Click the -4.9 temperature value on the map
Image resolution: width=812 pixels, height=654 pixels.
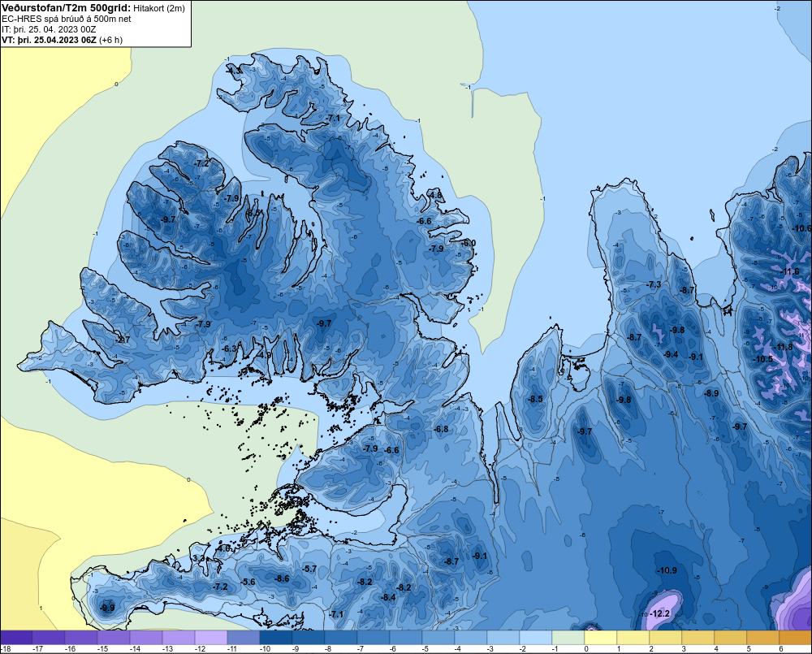[264, 355]
